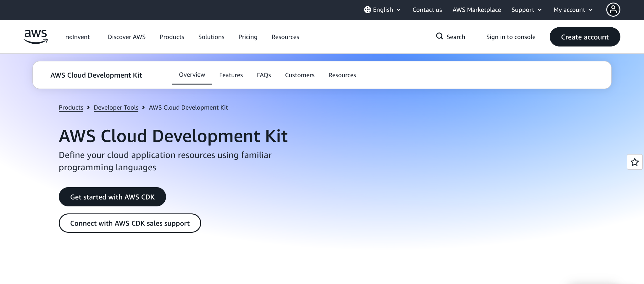Click Connect with AWS CDK sales support
This screenshot has height=284, width=644.
[130, 223]
